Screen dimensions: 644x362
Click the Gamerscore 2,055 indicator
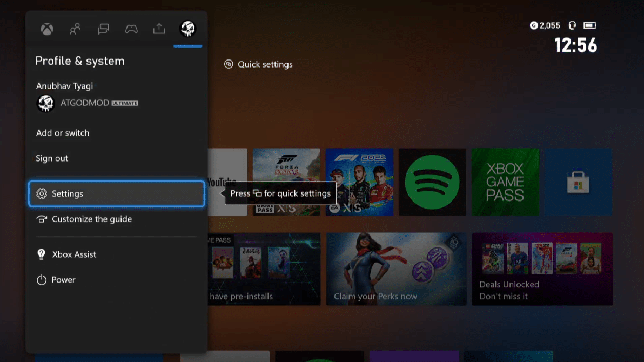545,25
